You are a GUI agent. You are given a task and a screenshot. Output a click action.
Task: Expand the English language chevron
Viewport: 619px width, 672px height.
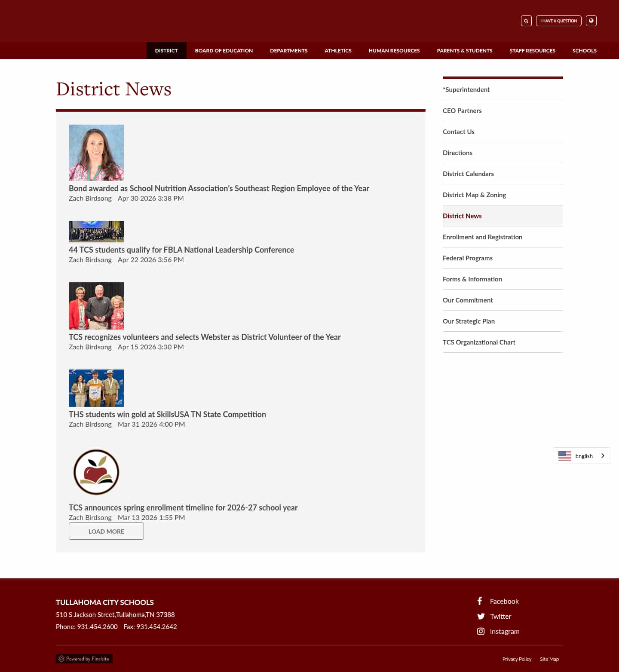[603, 456]
